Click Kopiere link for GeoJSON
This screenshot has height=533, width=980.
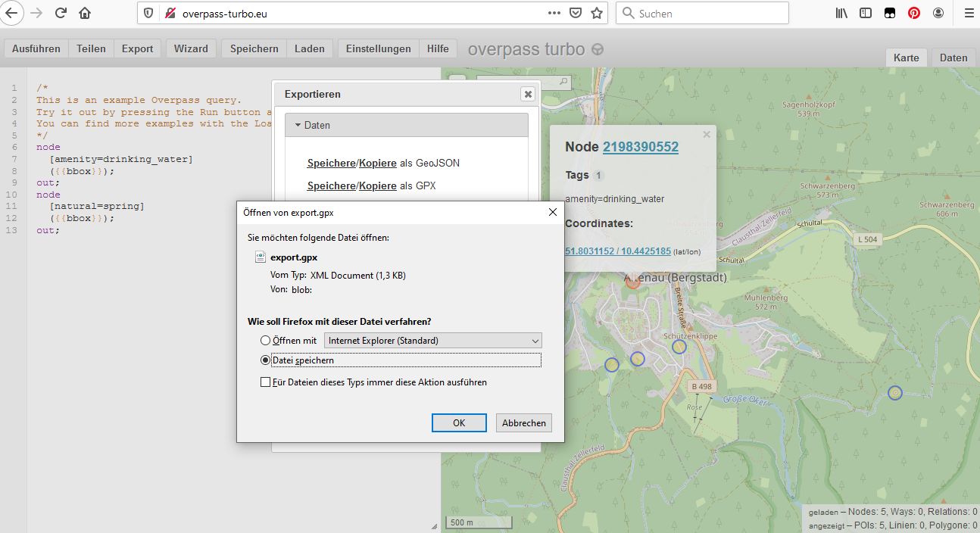coord(378,163)
